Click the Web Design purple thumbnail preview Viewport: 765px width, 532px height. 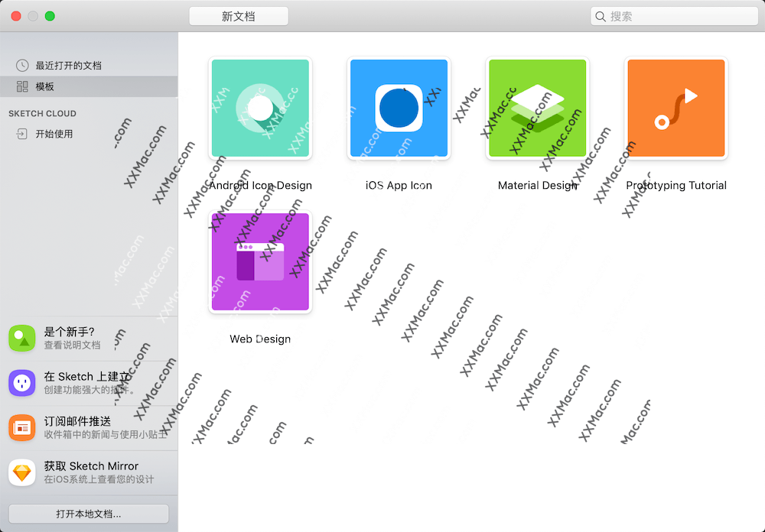260,262
